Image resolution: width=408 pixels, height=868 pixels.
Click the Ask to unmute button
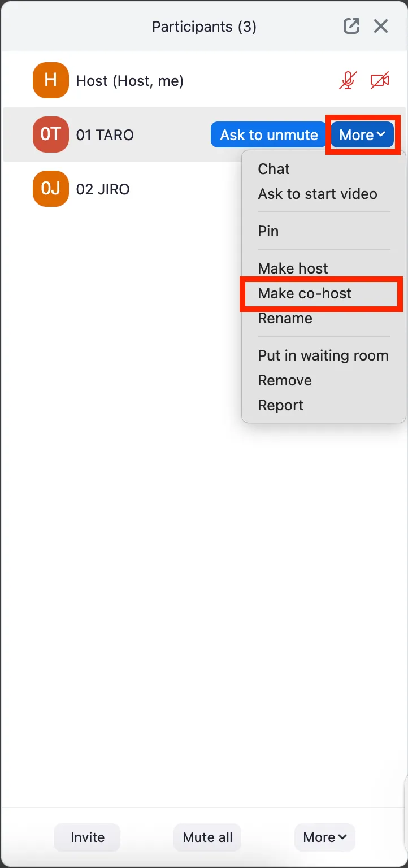tap(269, 135)
